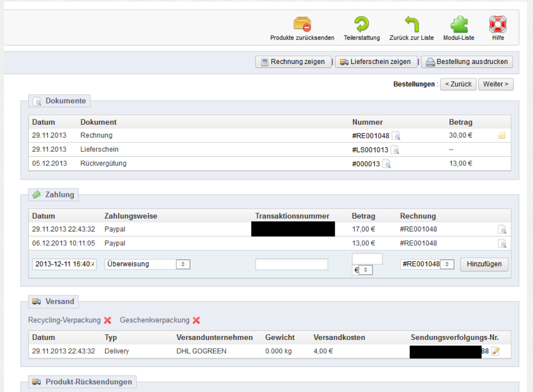The height and width of the screenshot is (392, 533).
Task: Click the Recycling-Verpackung label
Action: point(64,320)
